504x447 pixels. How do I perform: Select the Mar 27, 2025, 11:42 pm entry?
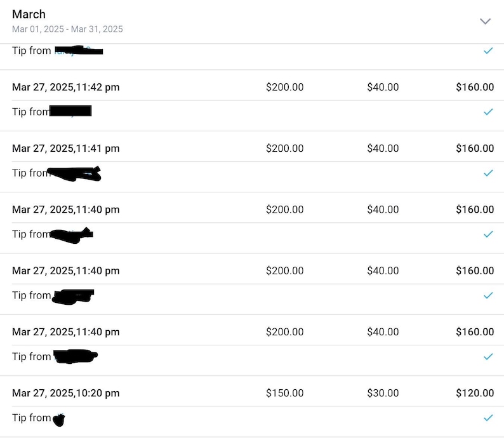tap(66, 87)
